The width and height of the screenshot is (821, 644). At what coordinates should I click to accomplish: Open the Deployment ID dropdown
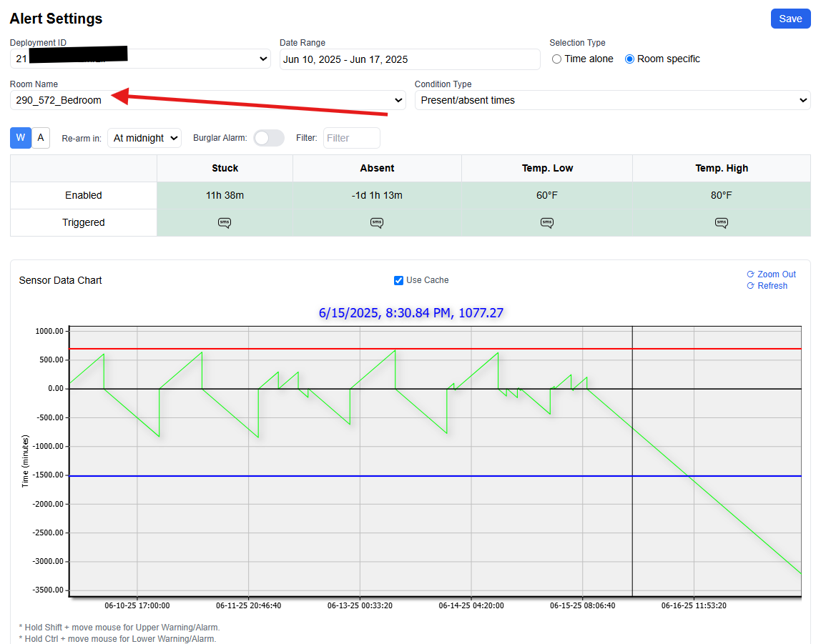point(140,59)
